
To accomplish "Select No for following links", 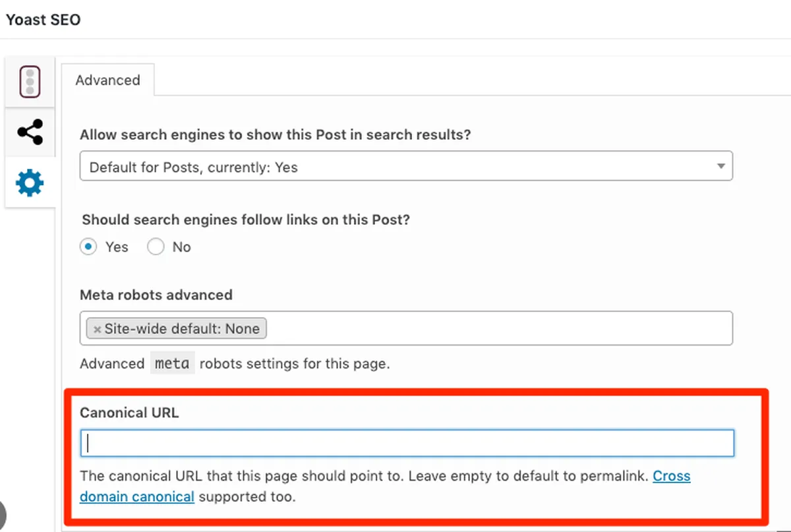I will (156, 247).
